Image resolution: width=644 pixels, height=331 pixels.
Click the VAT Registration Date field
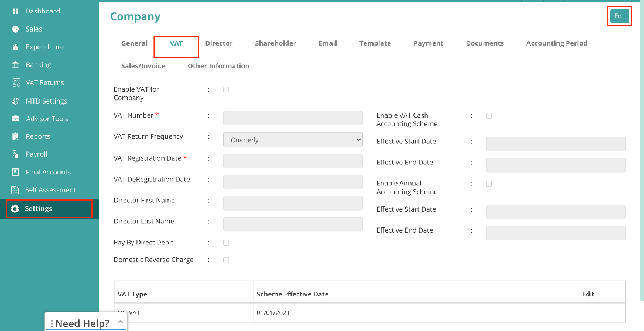click(293, 161)
